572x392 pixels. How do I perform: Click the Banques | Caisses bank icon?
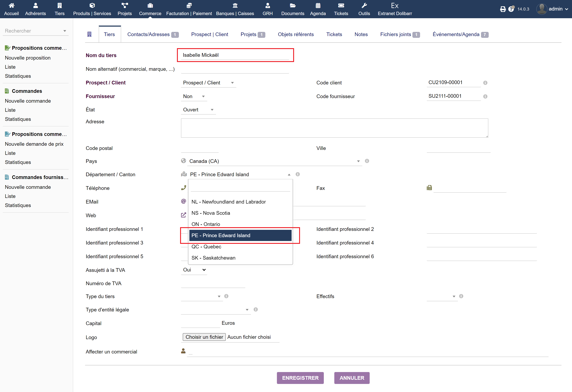(x=235, y=5)
